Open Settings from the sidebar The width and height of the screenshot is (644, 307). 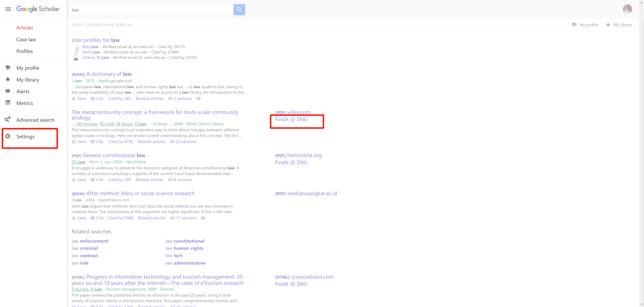tap(25, 136)
